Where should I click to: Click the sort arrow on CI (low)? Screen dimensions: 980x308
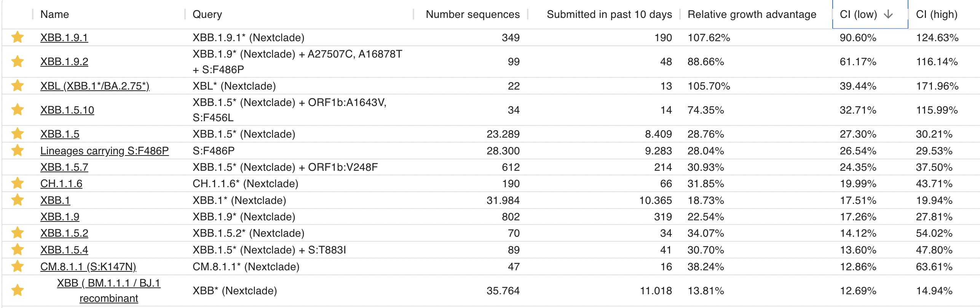pos(890,14)
